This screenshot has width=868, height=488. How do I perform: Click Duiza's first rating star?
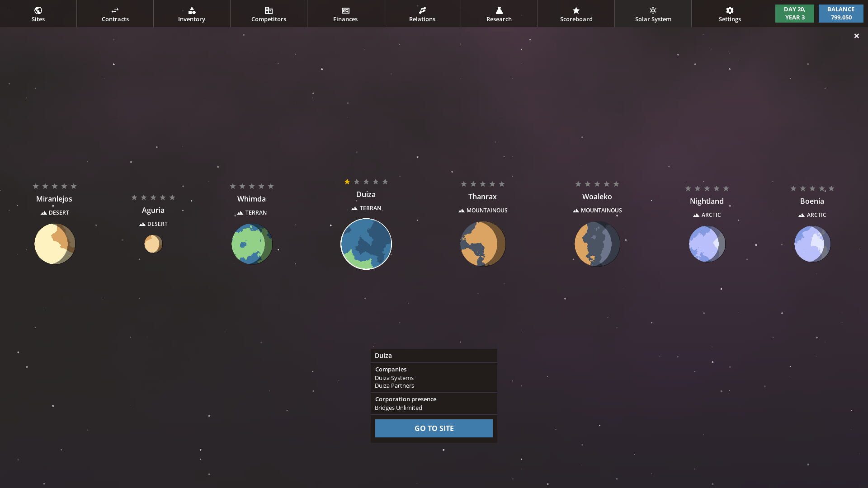coord(347,182)
